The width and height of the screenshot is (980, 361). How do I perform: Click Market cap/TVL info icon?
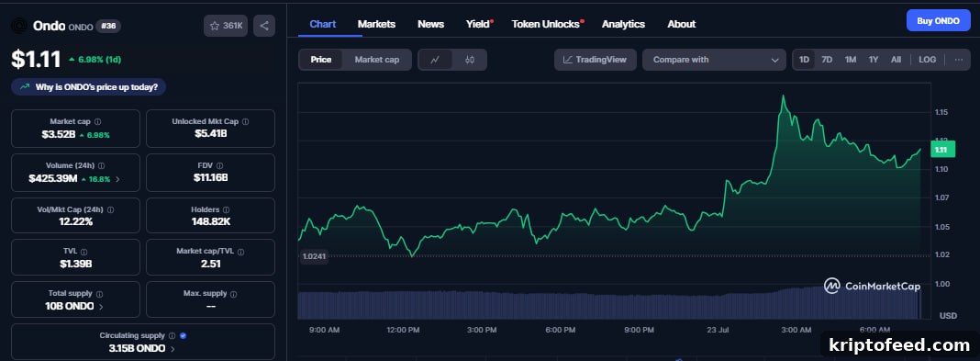click(240, 252)
